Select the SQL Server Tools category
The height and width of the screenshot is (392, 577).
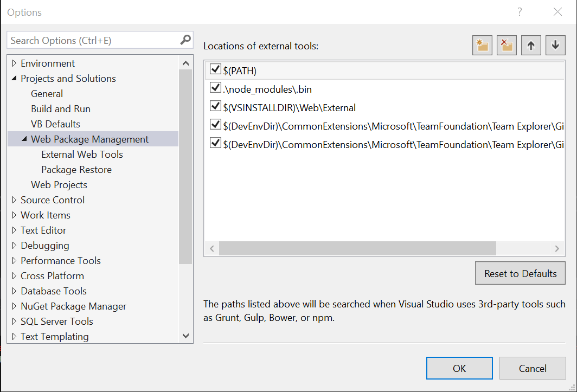(57, 322)
